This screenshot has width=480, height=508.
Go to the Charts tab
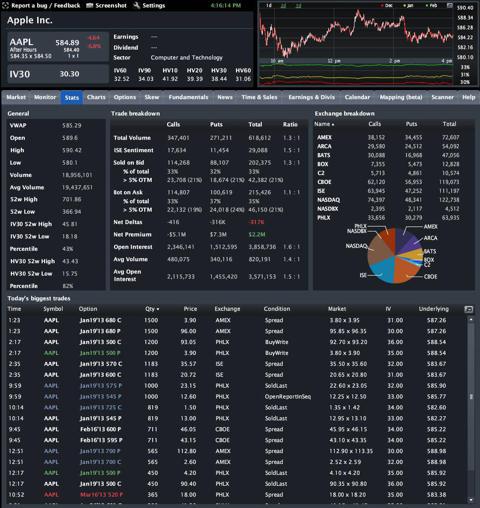[x=96, y=97]
